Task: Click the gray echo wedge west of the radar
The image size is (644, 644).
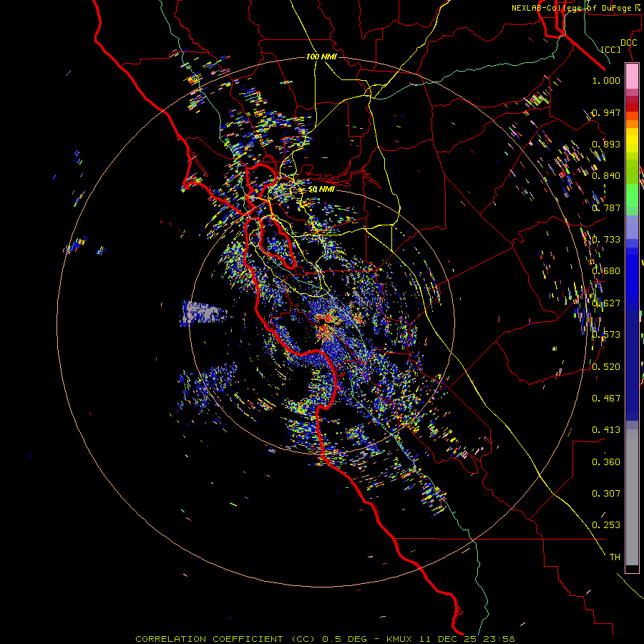Action: [x=203, y=313]
